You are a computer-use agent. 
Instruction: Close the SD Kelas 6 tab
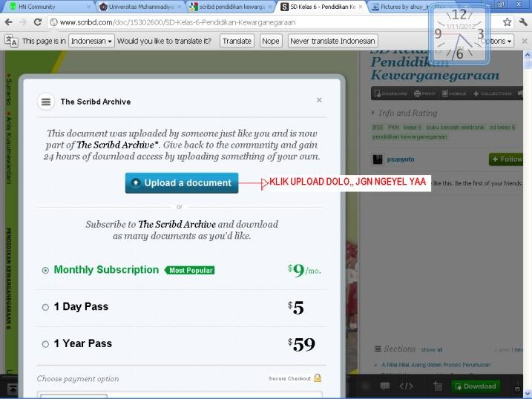(361, 7)
